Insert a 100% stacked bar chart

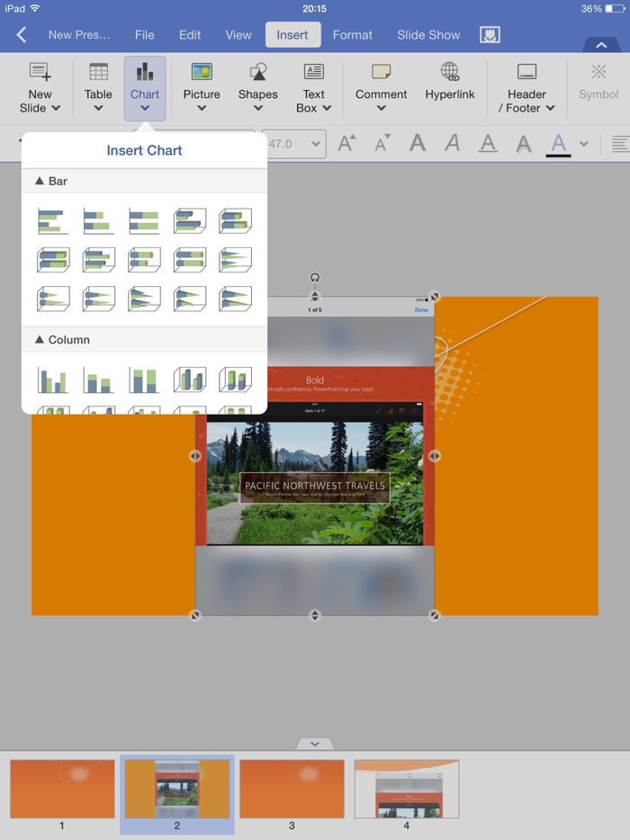(x=144, y=220)
